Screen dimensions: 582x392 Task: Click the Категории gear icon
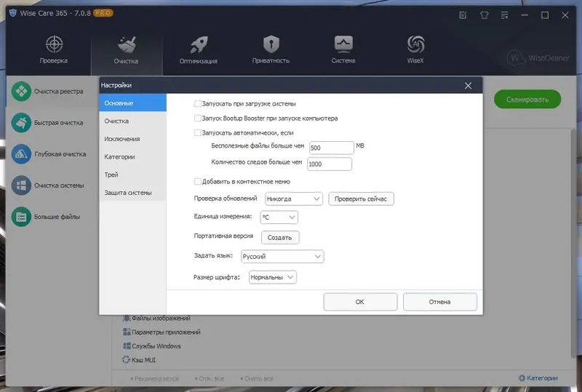point(522,378)
